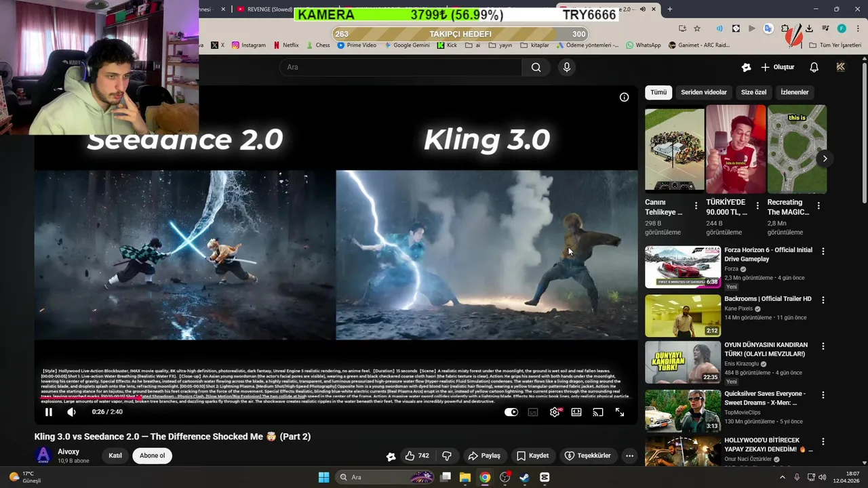
Task: Click the Oluştur create button
Action: point(777,67)
